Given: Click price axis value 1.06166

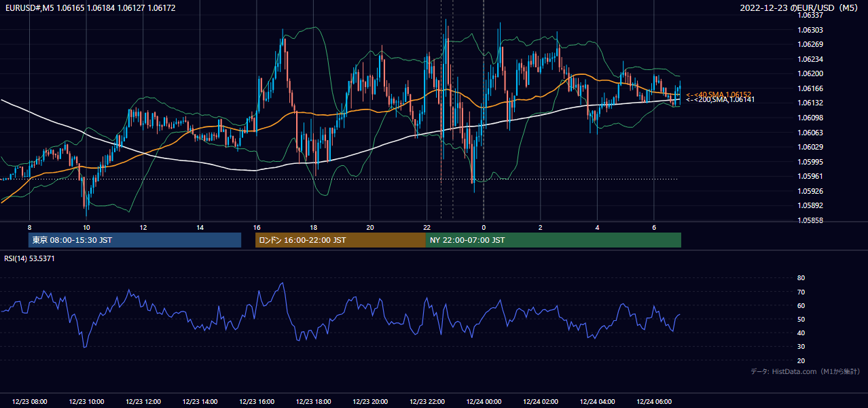Looking at the screenshot, I should [x=810, y=88].
